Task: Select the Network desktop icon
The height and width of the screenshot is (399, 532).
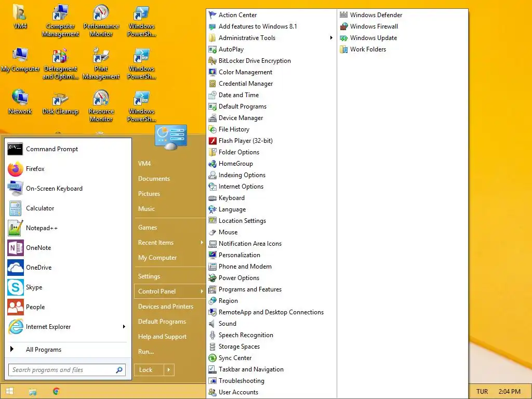Action: 20,102
